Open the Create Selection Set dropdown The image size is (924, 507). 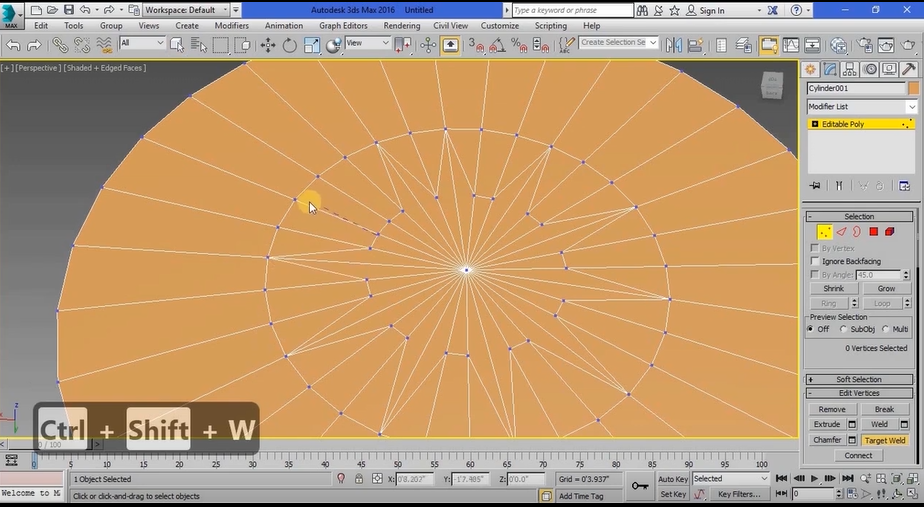click(x=618, y=42)
